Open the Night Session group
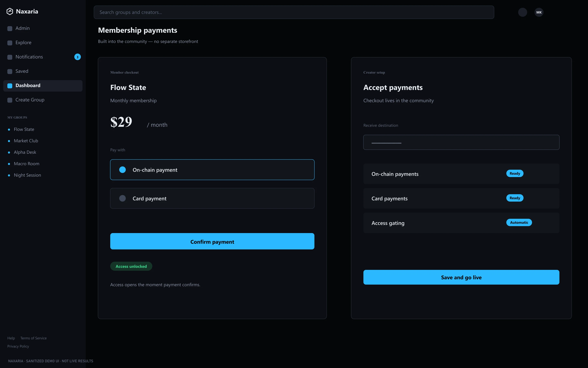Screen dimensions: 588x368 click(x=27, y=175)
